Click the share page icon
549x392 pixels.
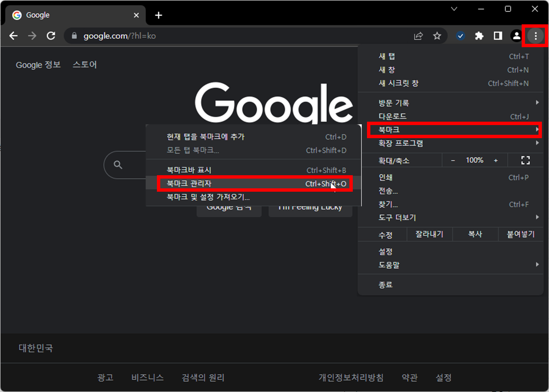[418, 36]
